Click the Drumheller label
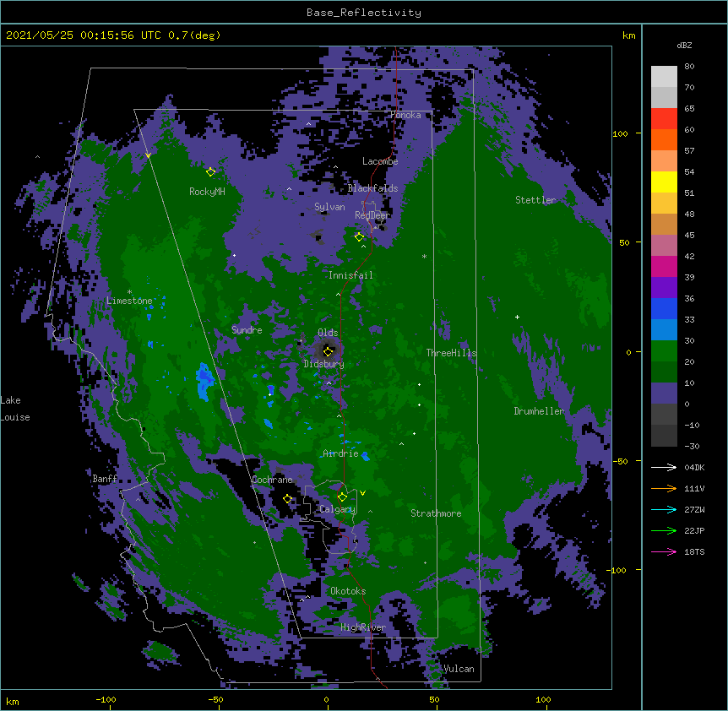Screen dimensions: 728x711 tap(539, 411)
